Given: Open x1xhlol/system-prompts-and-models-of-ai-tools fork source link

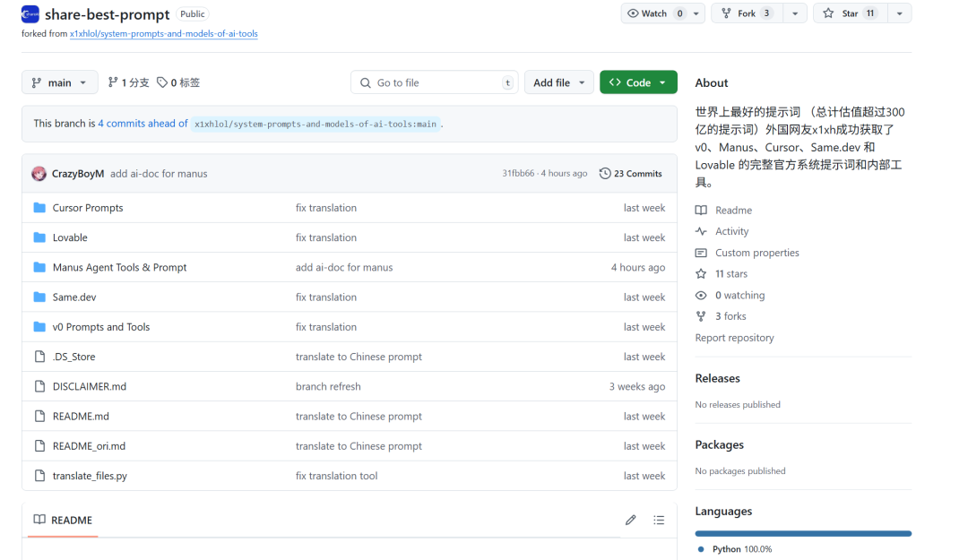Looking at the screenshot, I should coord(164,33).
